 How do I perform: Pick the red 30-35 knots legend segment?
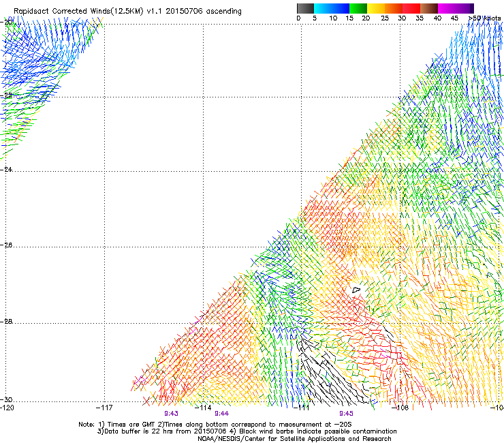pyautogui.click(x=411, y=8)
